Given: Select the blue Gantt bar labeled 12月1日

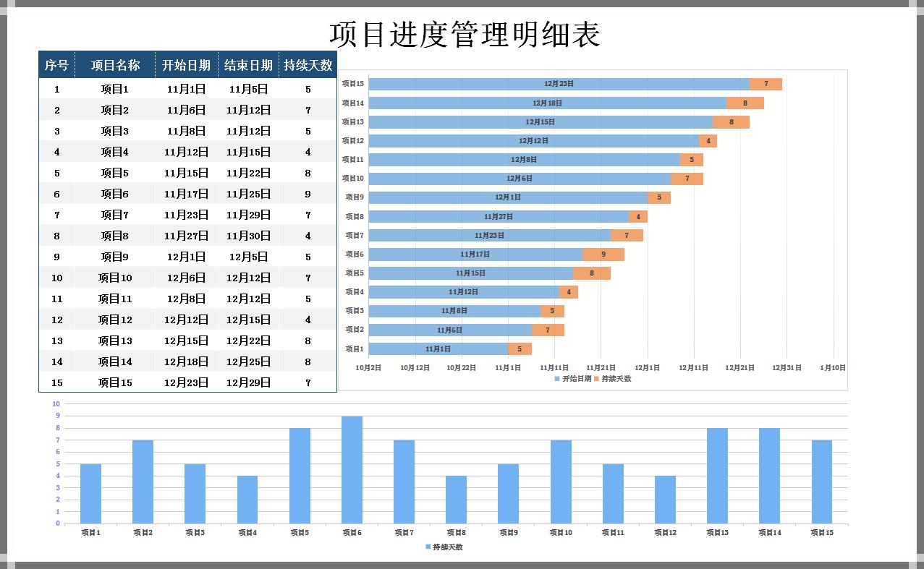Looking at the screenshot, I should click(x=508, y=197).
